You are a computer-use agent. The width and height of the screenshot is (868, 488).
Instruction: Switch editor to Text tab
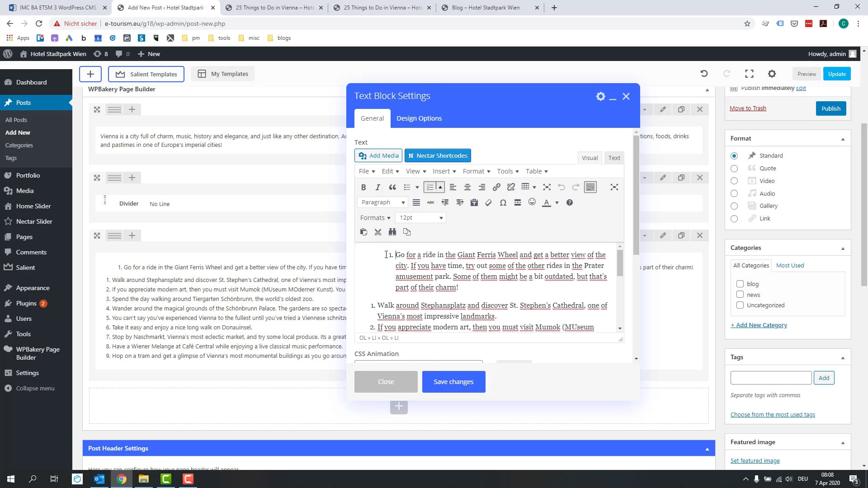point(614,158)
